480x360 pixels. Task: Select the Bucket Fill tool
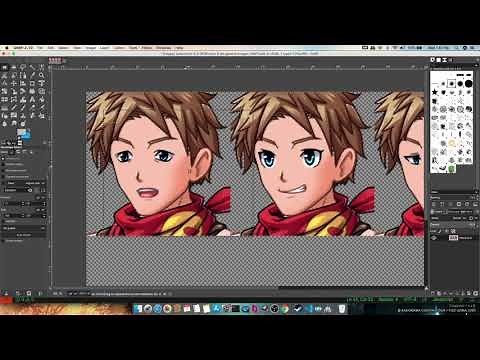tap(41, 99)
